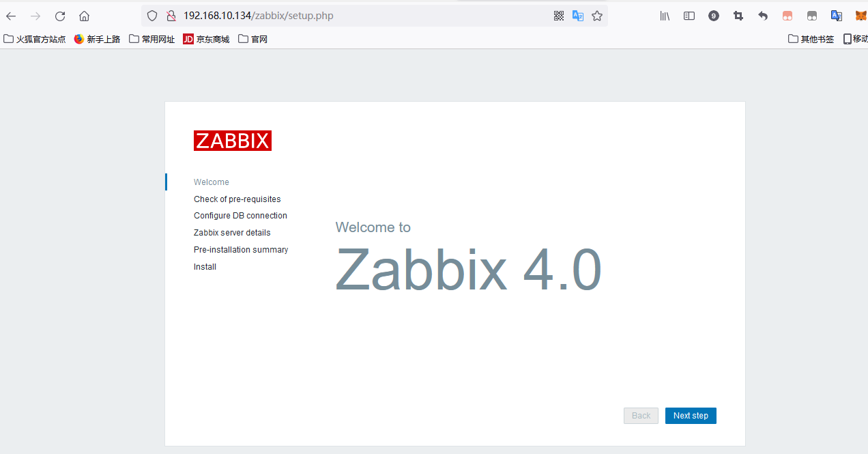This screenshot has width=868, height=454.
Task: Open the browser home page icon
Action: 85,16
